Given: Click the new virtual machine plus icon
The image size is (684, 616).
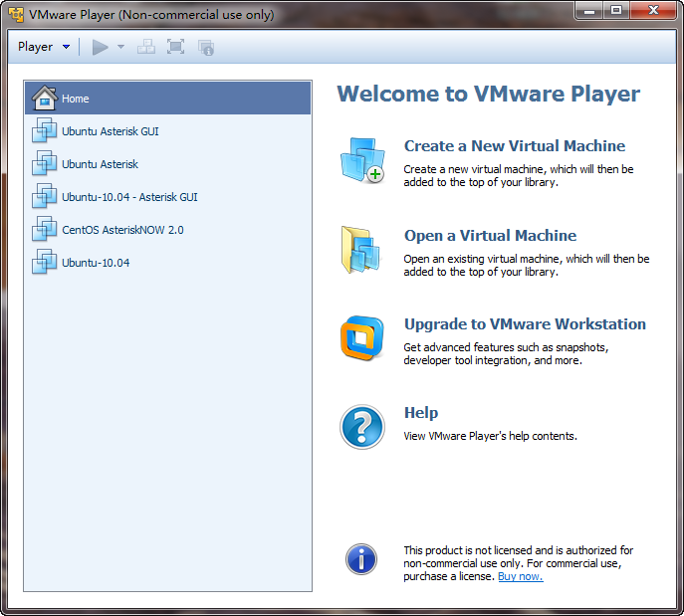Looking at the screenshot, I should pos(362,160).
